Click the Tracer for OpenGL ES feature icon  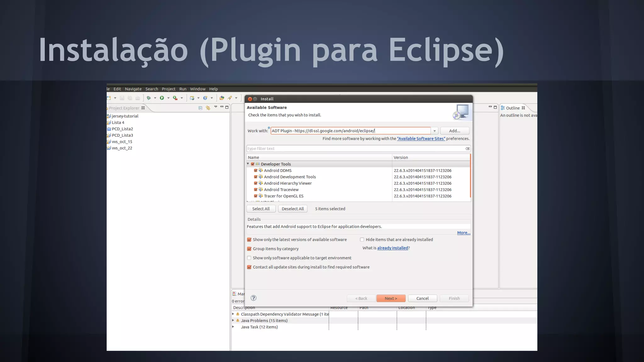pos(261,196)
